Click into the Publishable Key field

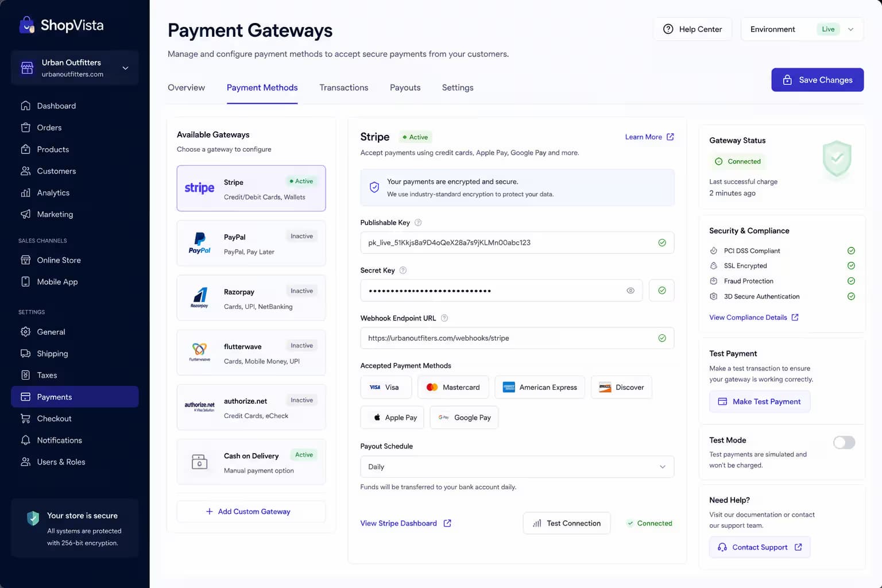coord(517,242)
